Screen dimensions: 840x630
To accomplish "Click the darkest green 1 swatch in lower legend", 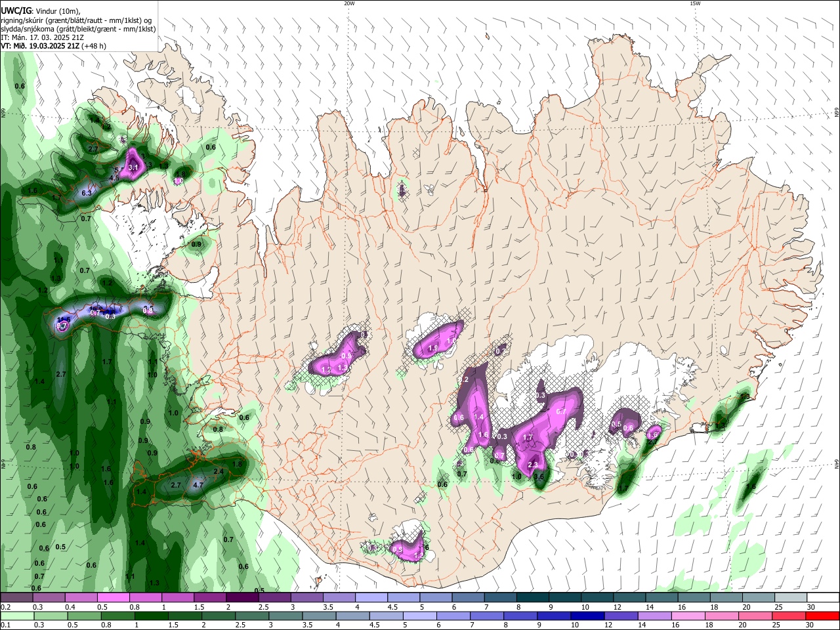I will 150,616.
